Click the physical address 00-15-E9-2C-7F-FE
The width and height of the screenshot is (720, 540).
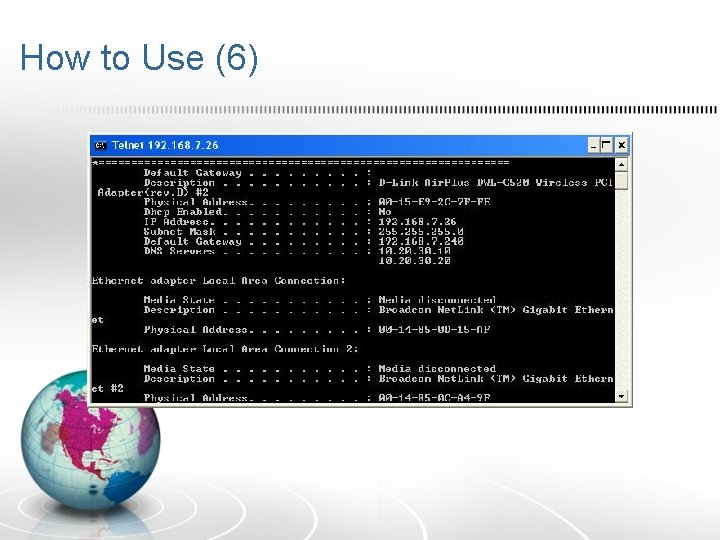(434, 202)
